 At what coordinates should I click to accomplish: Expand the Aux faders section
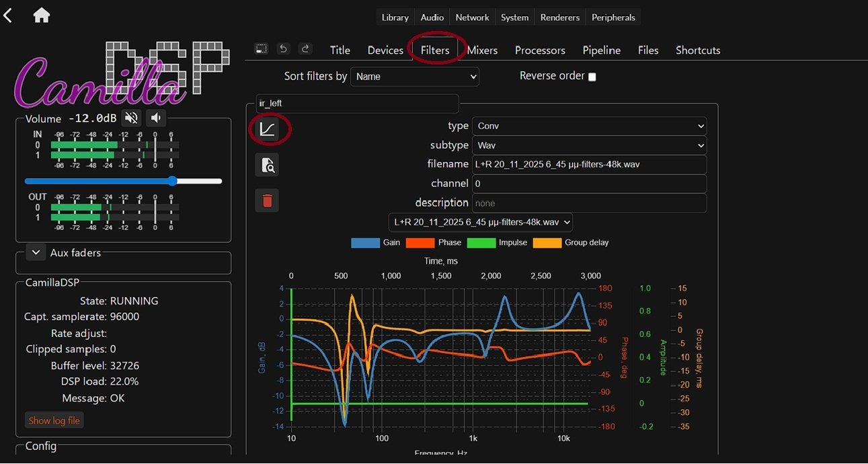(36, 253)
